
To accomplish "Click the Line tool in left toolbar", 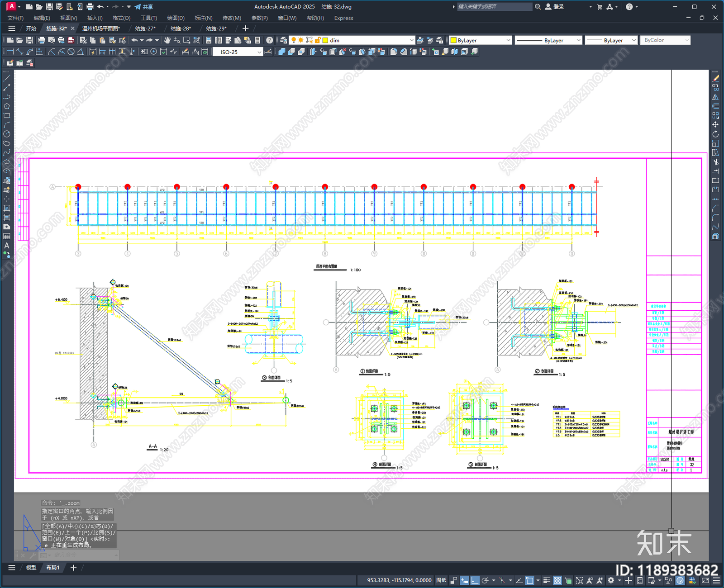I will tap(7, 78).
